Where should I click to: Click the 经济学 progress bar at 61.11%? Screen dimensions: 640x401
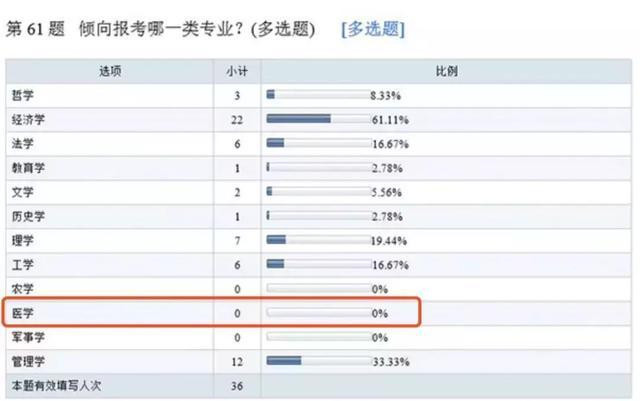pyautogui.click(x=318, y=119)
